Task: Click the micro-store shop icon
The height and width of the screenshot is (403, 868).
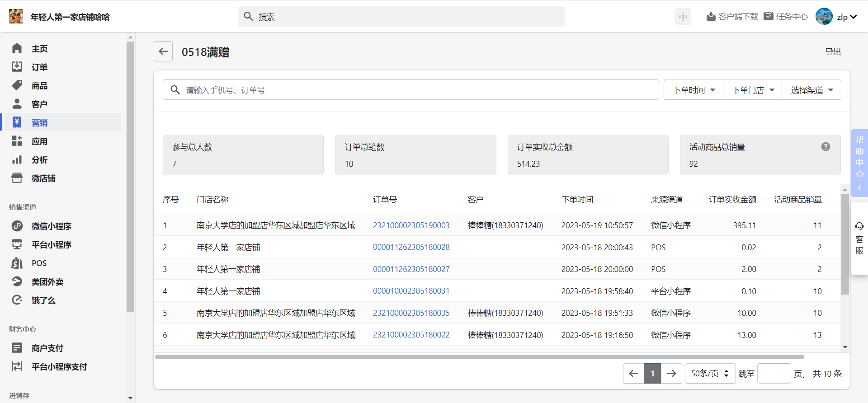Action: pyautogui.click(x=17, y=178)
